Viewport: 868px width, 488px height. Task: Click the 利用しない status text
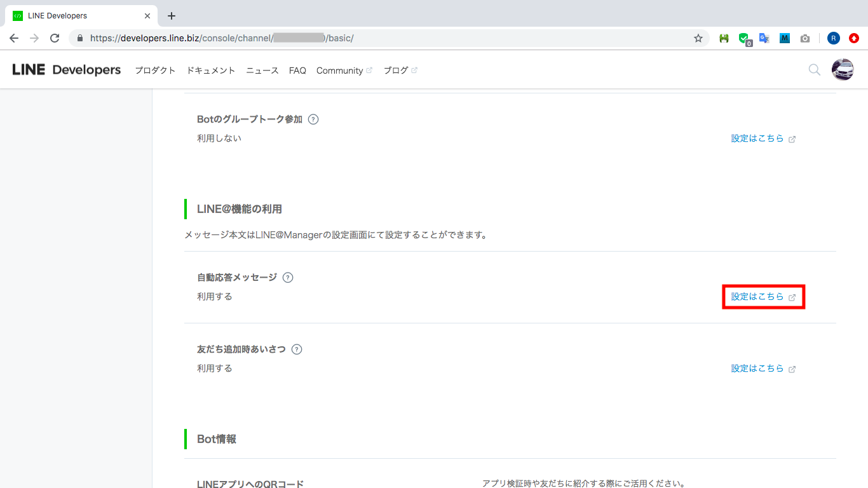click(x=219, y=139)
